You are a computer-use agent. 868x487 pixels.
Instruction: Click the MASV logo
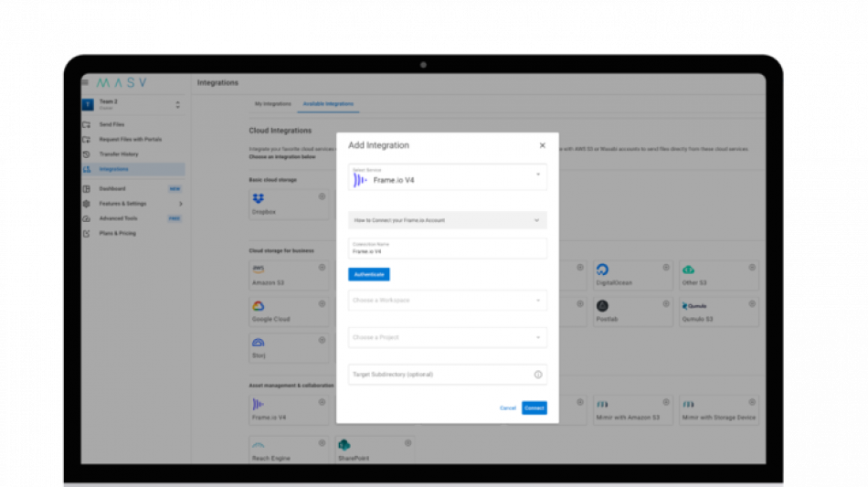point(122,82)
